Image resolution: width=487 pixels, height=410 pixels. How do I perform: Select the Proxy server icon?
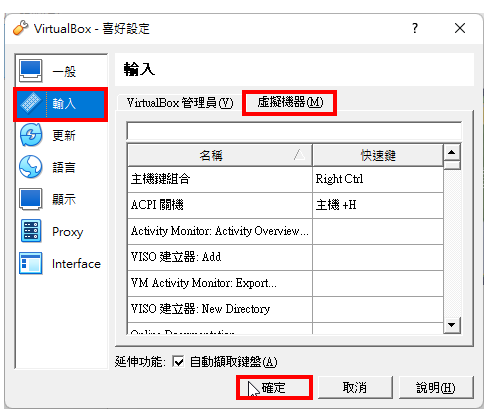(30, 231)
